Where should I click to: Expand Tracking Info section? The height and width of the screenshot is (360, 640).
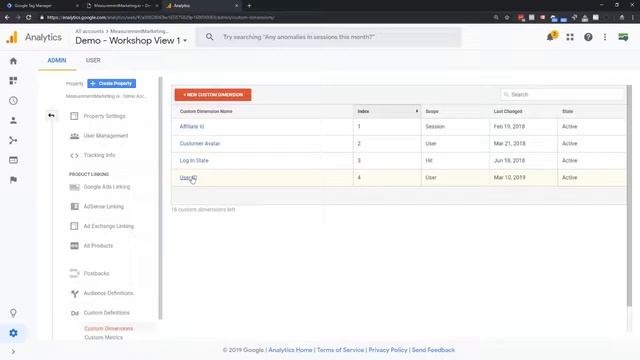click(99, 155)
